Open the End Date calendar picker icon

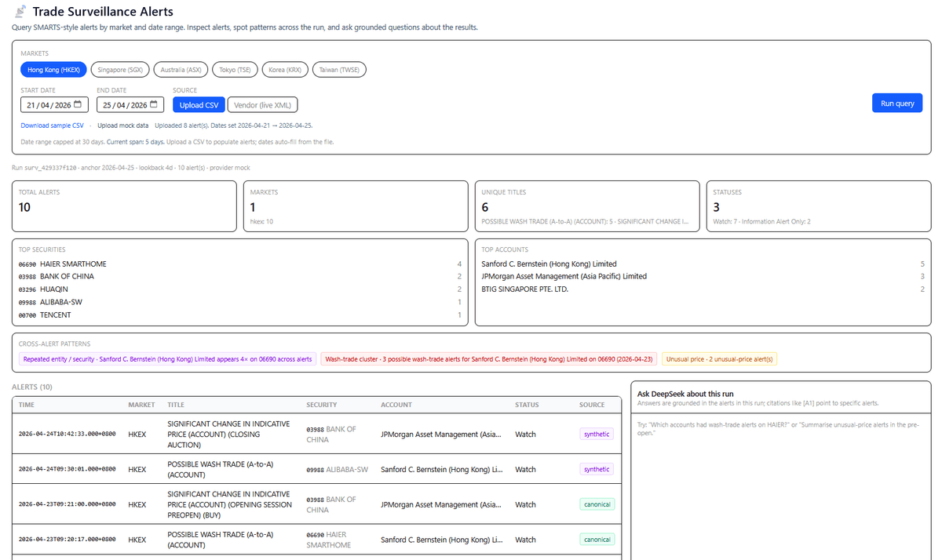point(154,105)
